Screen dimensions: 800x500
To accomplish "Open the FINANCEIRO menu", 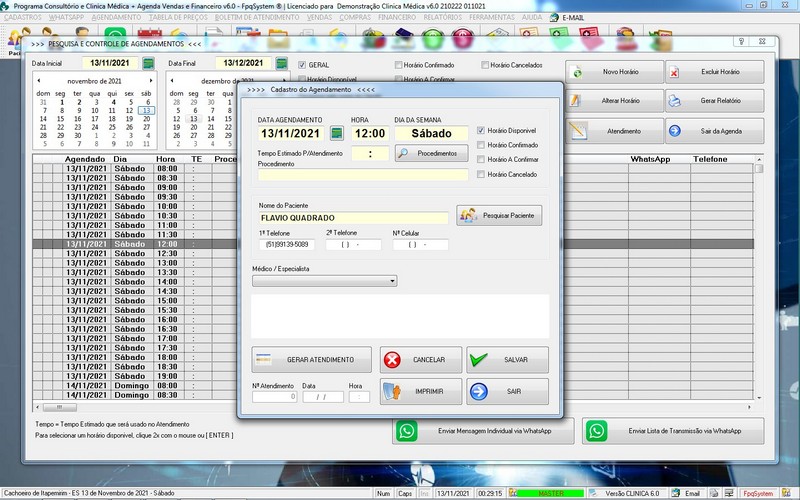I will pos(396,18).
